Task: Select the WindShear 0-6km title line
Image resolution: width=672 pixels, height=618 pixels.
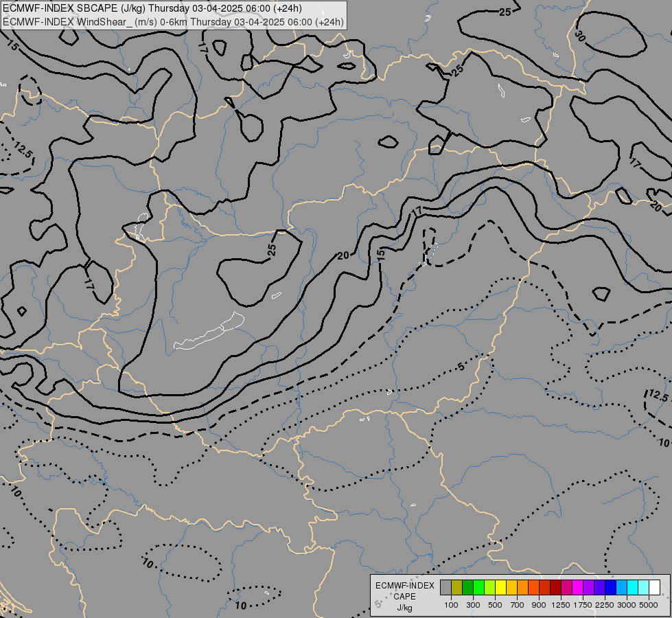Action: 173,22
